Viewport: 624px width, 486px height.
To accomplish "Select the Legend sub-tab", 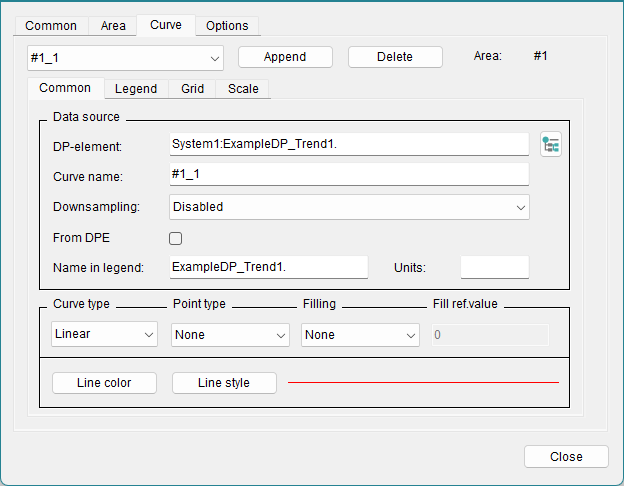I will [x=136, y=89].
